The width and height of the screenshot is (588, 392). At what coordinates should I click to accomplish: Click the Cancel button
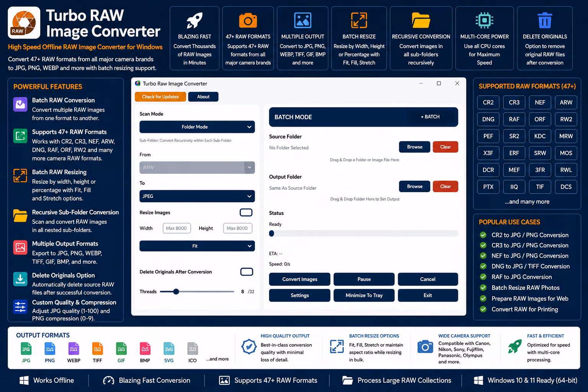tap(428, 279)
